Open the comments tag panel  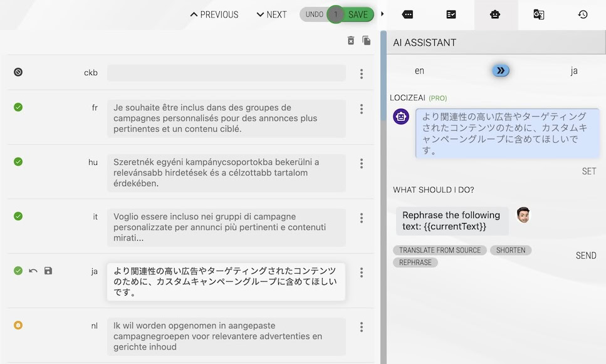pos(408,14)
